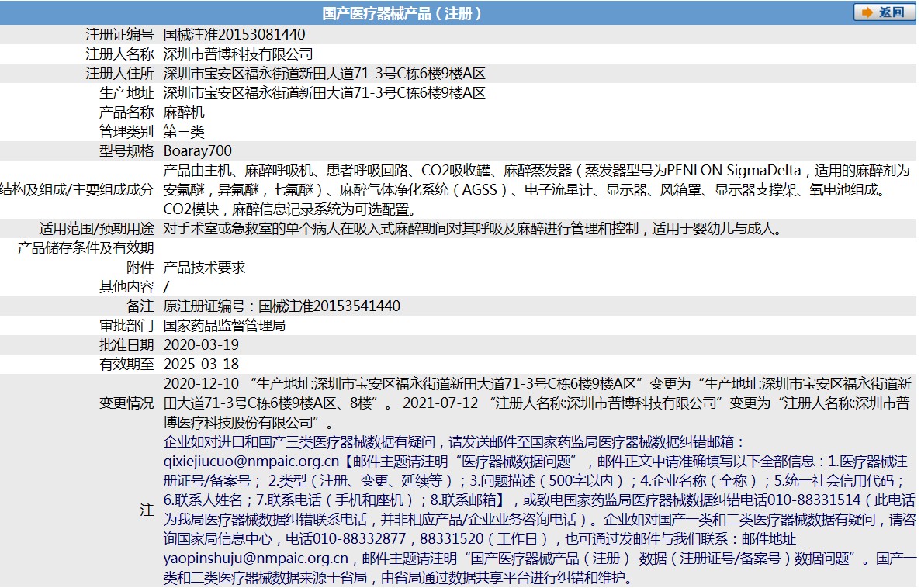Image resolution: width=921 pixels, height=588 pixels.
Task: Click the 有效期至 label
Action: click(x=126, y=364)
